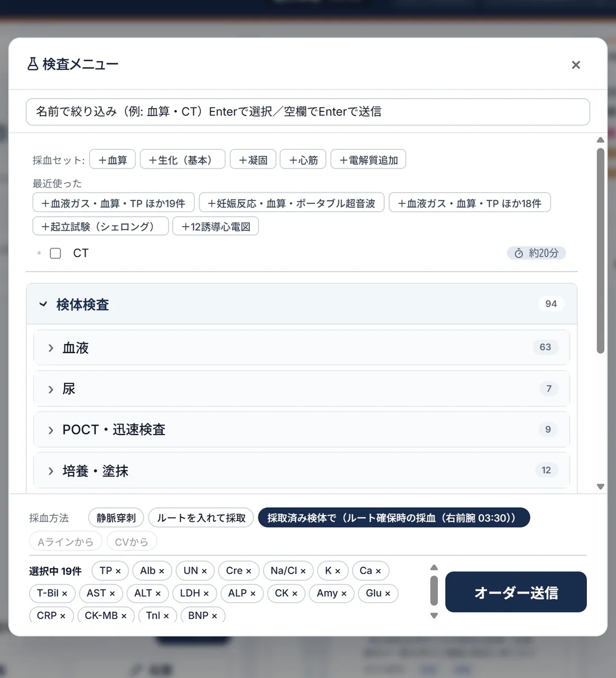Expand the 培養・塗抹 category
The image size is (616, 678).
302,470
